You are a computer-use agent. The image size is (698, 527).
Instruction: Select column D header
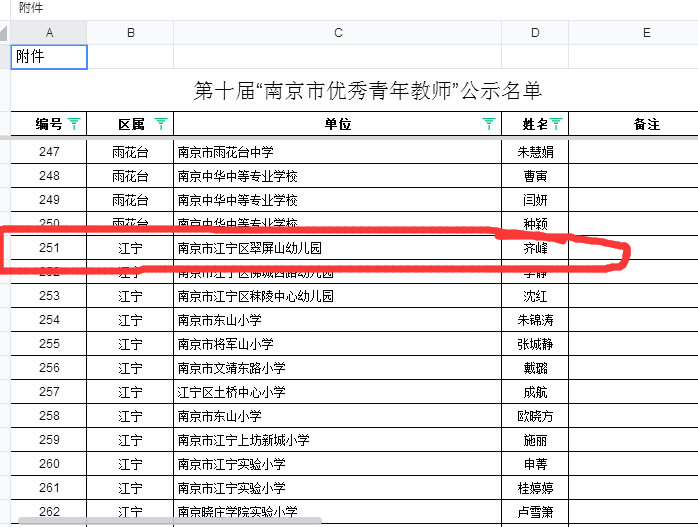pos(535,33)
